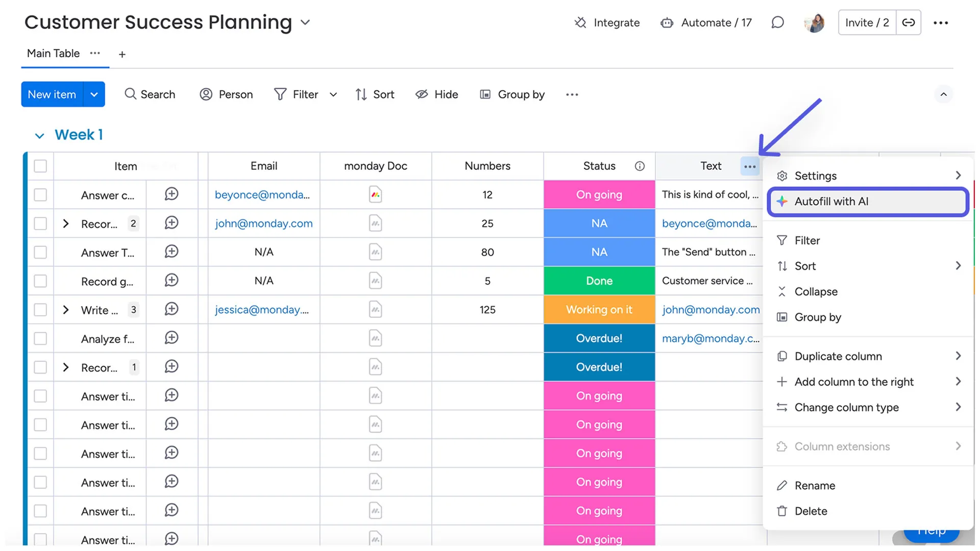Image resolution: width=980 pixels, height=551 pixels.
Task: Tick the checkbox for Analyze f... row
Action: [40, 338]
